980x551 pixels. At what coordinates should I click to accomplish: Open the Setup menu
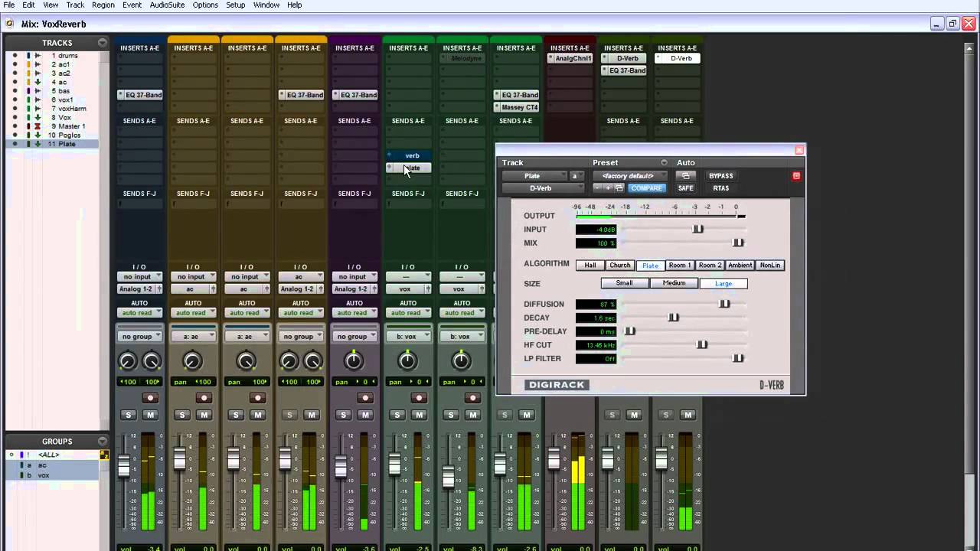click(x=236, y=5)
